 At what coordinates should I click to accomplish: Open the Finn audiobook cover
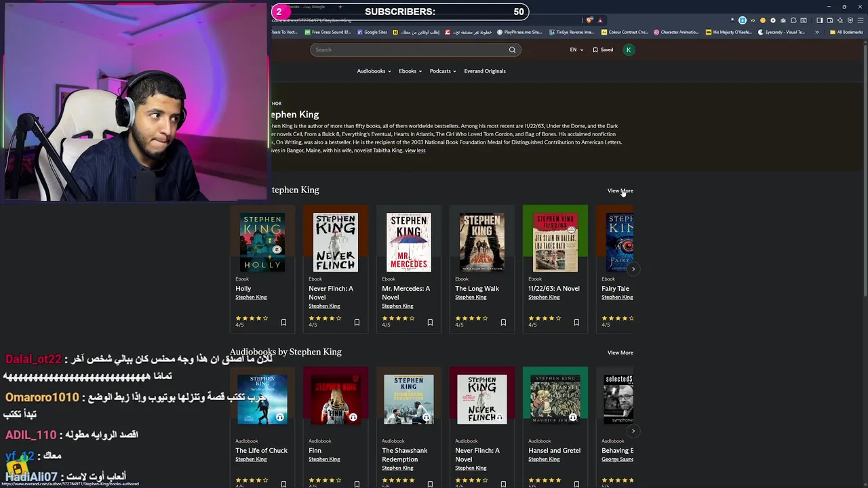click(335, 401)
